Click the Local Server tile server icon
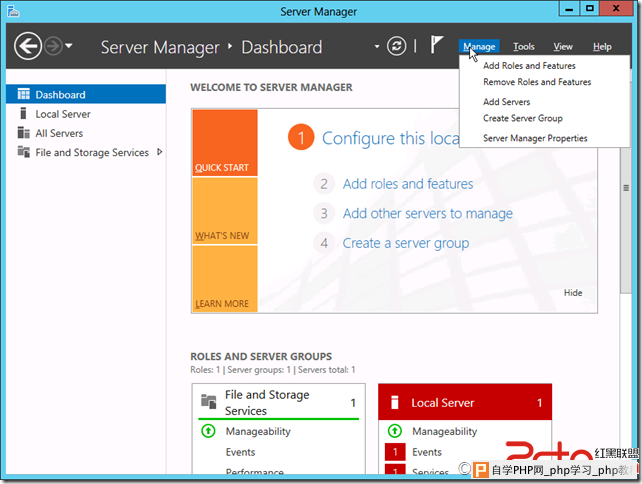 point(395,402)
